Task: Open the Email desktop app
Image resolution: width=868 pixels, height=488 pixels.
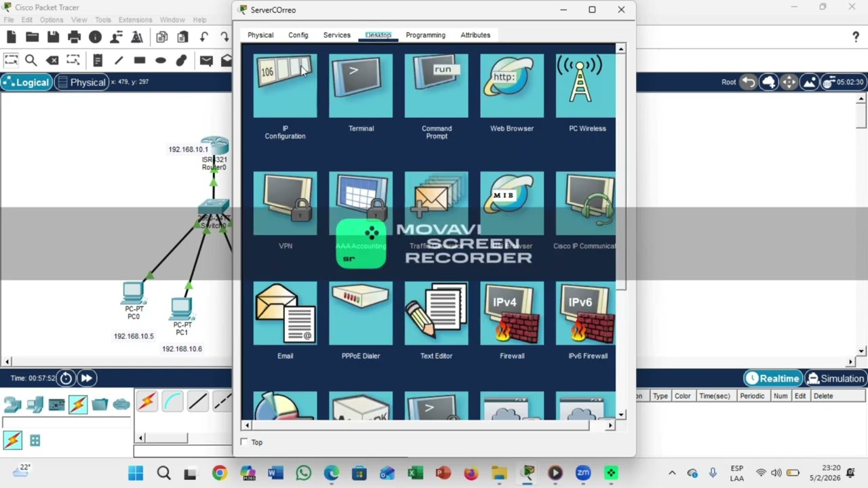Action: (x=285, y=314)
